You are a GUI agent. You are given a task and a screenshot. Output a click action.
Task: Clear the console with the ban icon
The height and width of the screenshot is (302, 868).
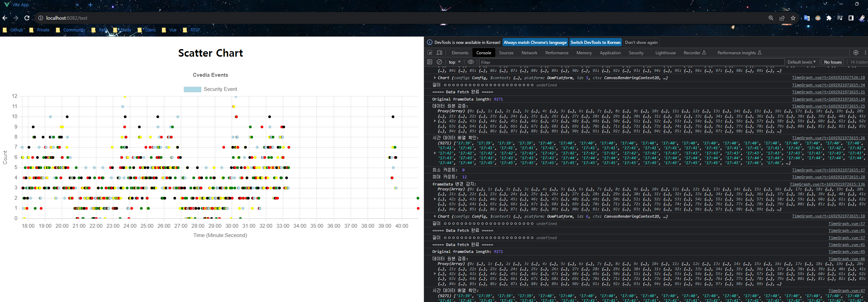pos(439,62)
